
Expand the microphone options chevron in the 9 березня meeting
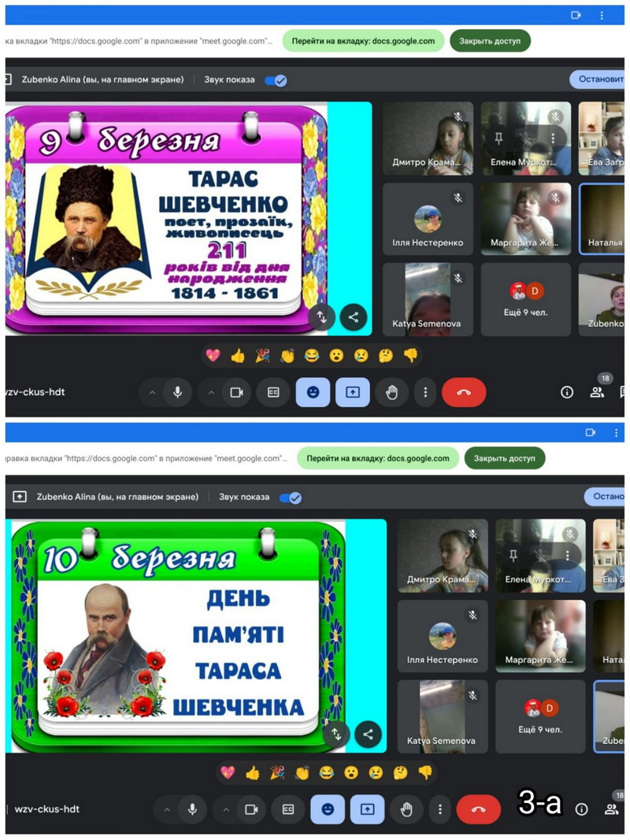[153, 392]
